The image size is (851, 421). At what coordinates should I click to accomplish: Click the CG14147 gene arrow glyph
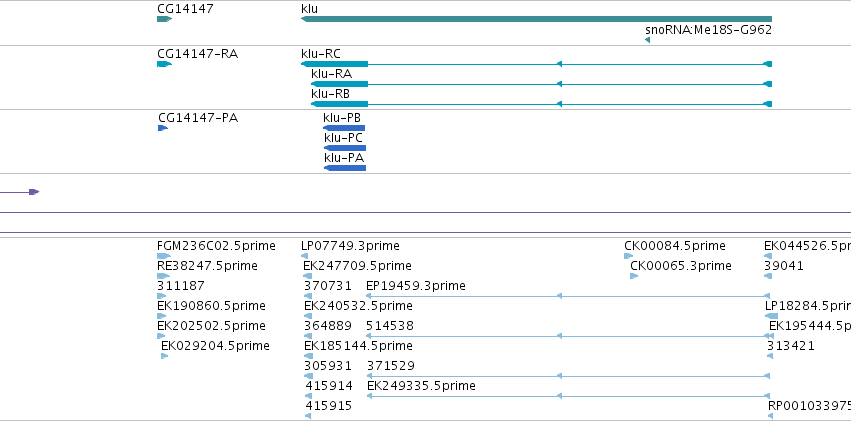click(x=164, y=19)
